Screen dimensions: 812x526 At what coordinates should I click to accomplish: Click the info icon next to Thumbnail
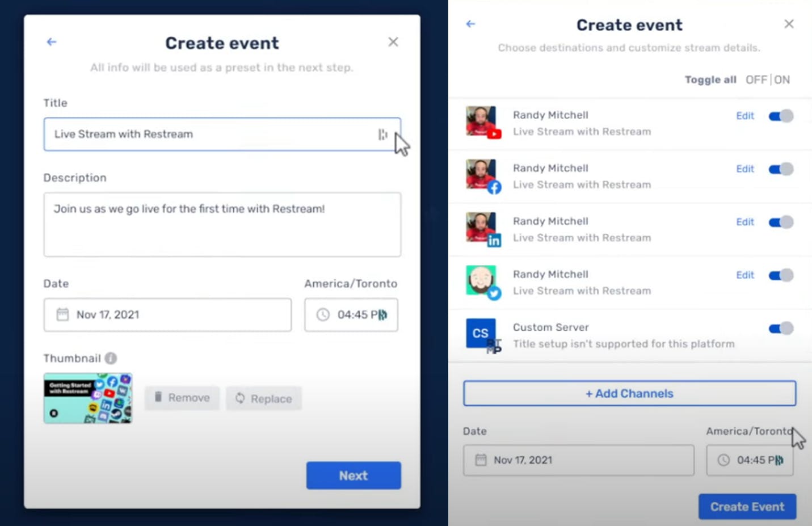click(111, 358)
